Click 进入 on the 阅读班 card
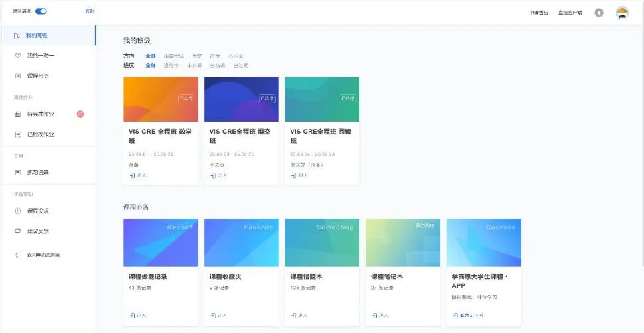Viewport: 644px width, 333px height. pos(299,175)
